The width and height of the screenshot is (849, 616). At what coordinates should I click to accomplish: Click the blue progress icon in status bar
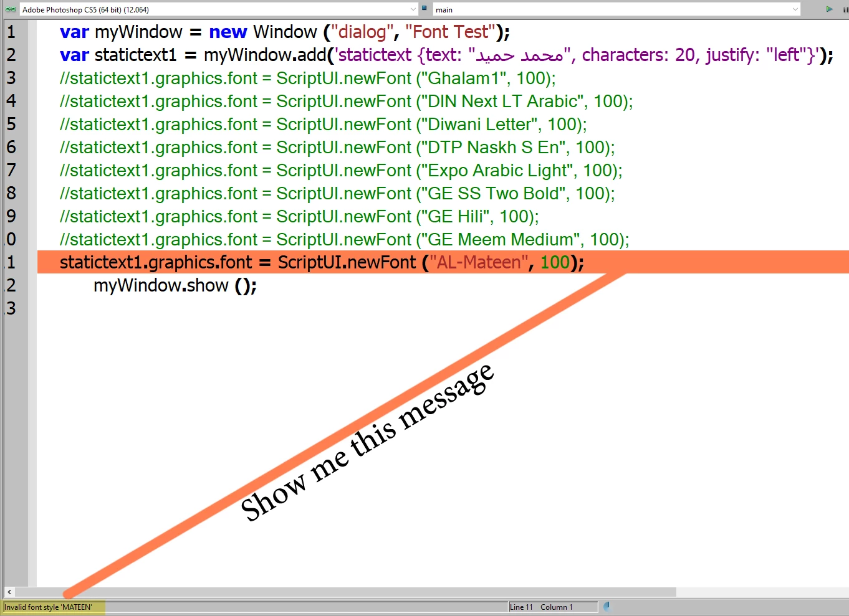[x=607, y=606]
